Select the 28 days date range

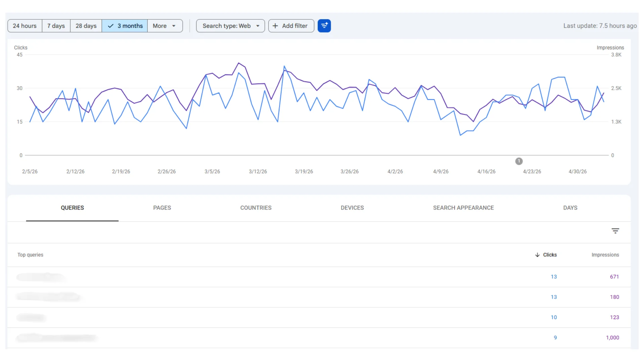[x=86, y=26]
